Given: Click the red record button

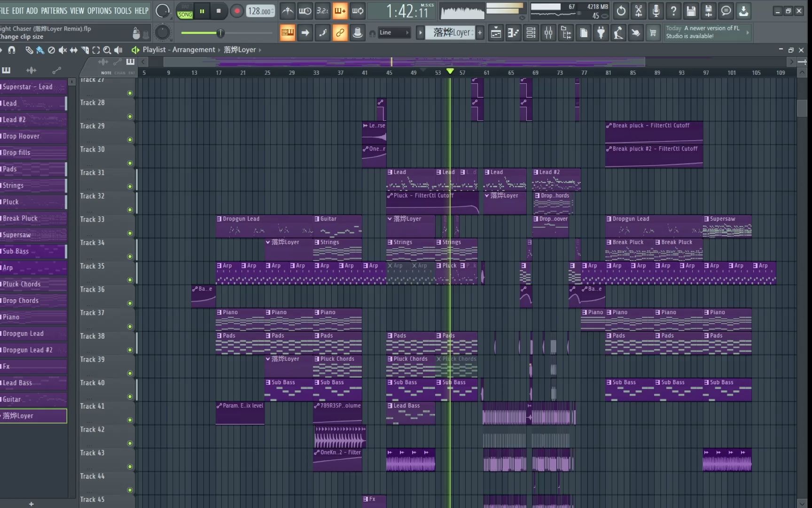Looking at the screenshot, I should click(x=237, y=11).
